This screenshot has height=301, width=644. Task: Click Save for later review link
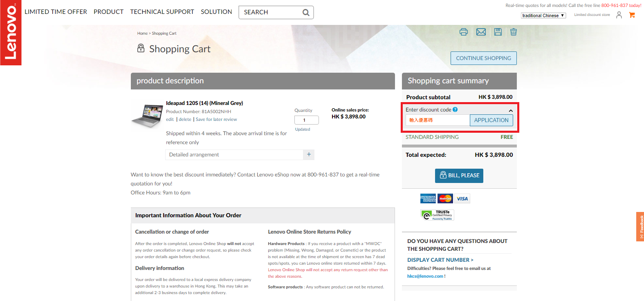(216, 119)
